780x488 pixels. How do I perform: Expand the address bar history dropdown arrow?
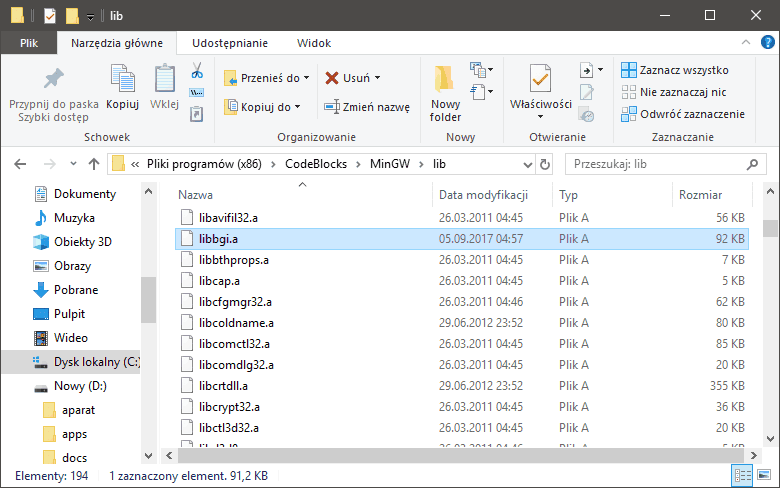(525, 164)
